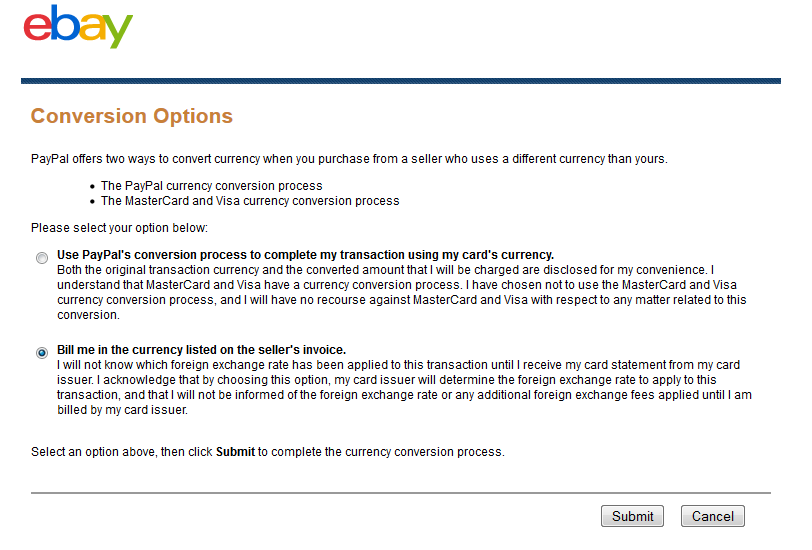
Task: Select the bill in seller's currency radio button
Action: (x=41, y=353)
